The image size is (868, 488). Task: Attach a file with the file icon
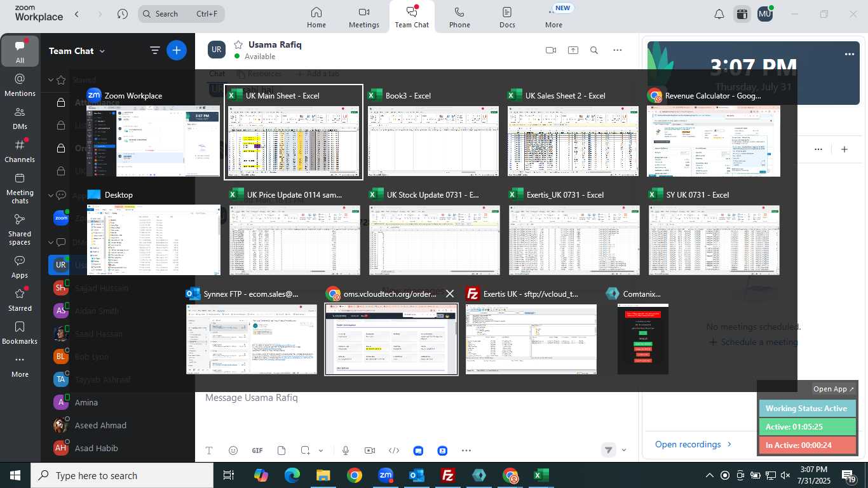(x=281, y=451)
